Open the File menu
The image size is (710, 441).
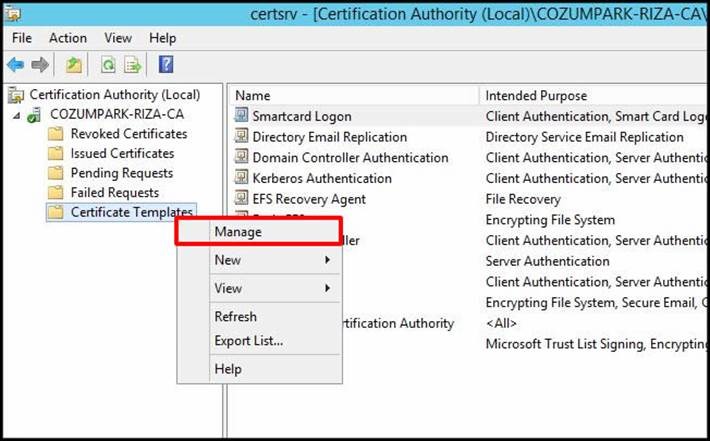coord(22,38)
